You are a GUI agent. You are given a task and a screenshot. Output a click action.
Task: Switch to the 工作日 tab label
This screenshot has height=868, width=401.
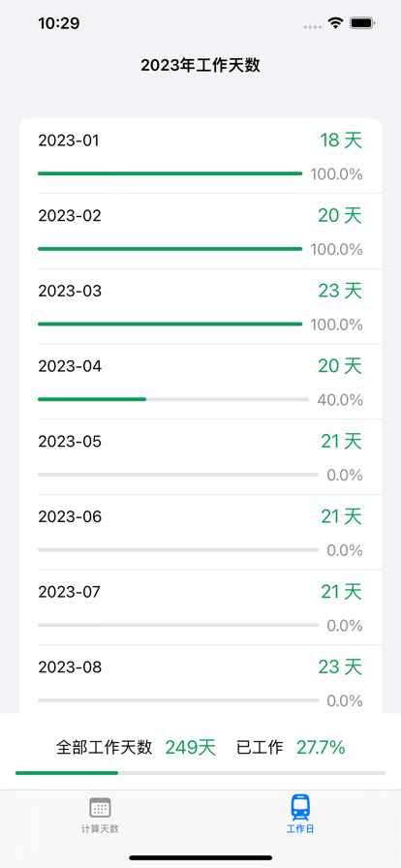coord(300,828)
